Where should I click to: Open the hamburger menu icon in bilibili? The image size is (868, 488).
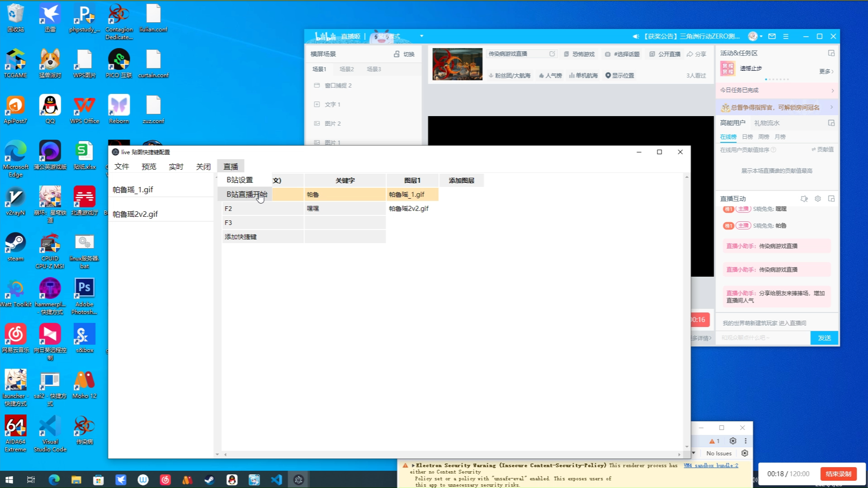(786, 36)
